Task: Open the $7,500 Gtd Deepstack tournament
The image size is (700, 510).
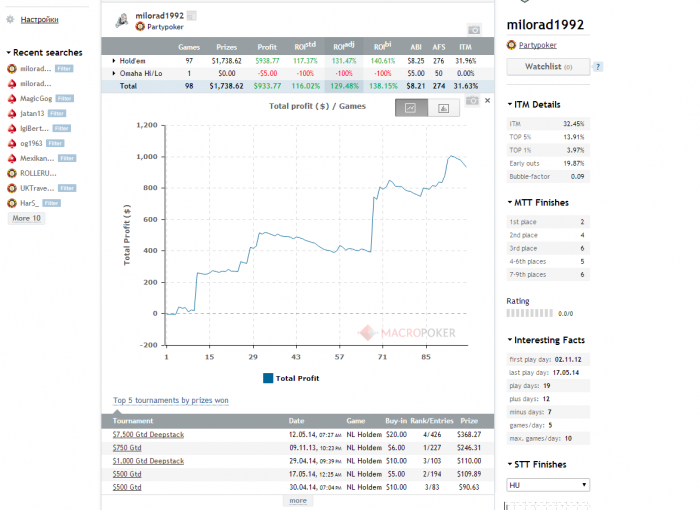Action: click(148, 435)
